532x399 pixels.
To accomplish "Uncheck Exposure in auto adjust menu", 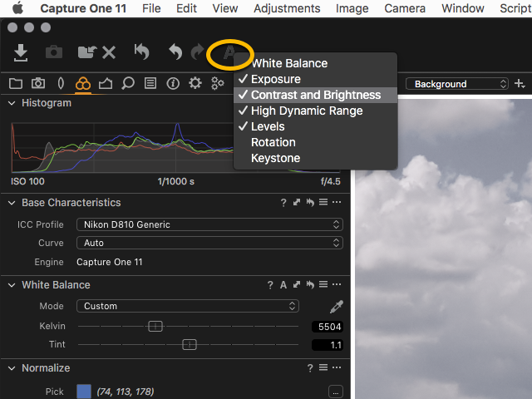I will tap(276, 79).
